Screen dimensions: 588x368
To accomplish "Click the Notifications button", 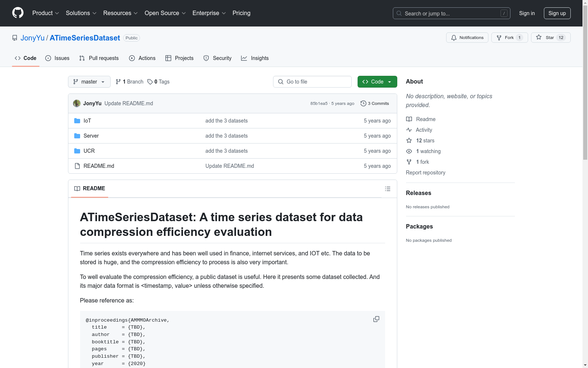I will pos(467,38).
